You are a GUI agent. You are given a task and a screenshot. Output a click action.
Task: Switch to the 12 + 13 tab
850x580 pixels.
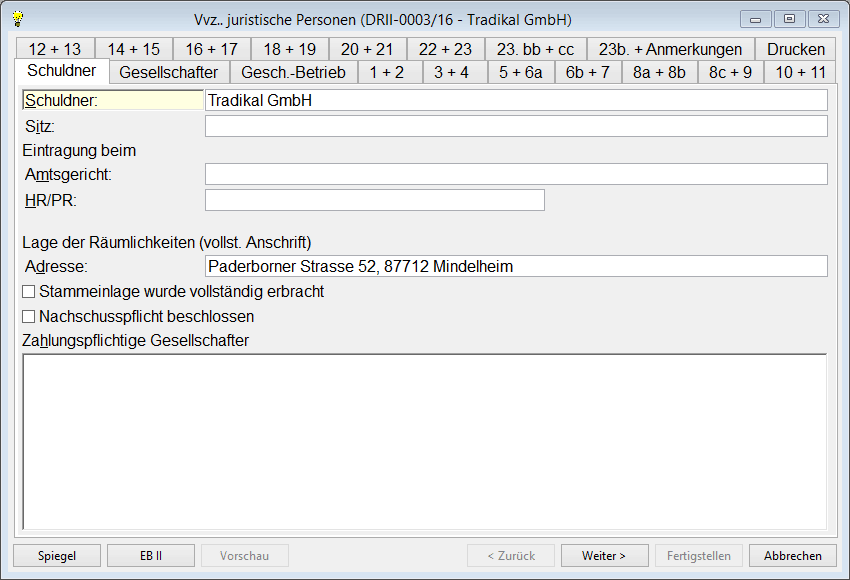tap(55, 49)
